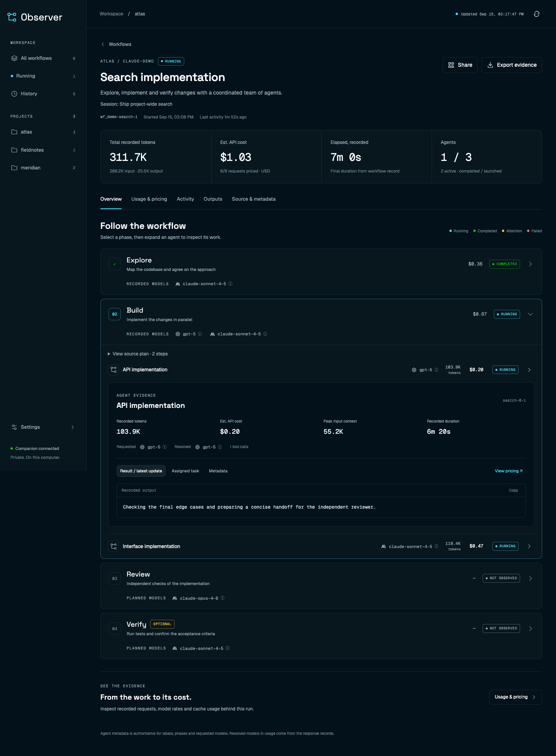Click the Running legend dot
556x756 pixels.
point(451,231)
